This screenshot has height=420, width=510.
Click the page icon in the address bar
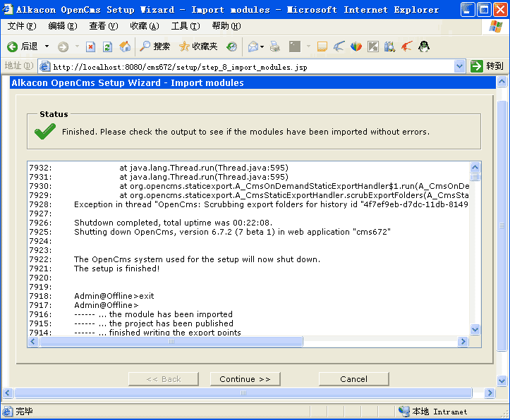[x=44, y=66]
